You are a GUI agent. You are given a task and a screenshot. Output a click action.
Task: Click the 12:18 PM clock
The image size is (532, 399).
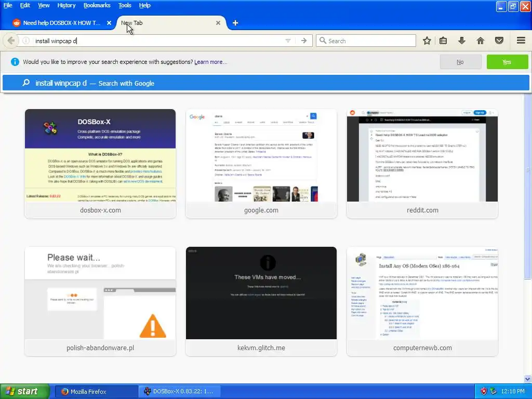[513, 392]
